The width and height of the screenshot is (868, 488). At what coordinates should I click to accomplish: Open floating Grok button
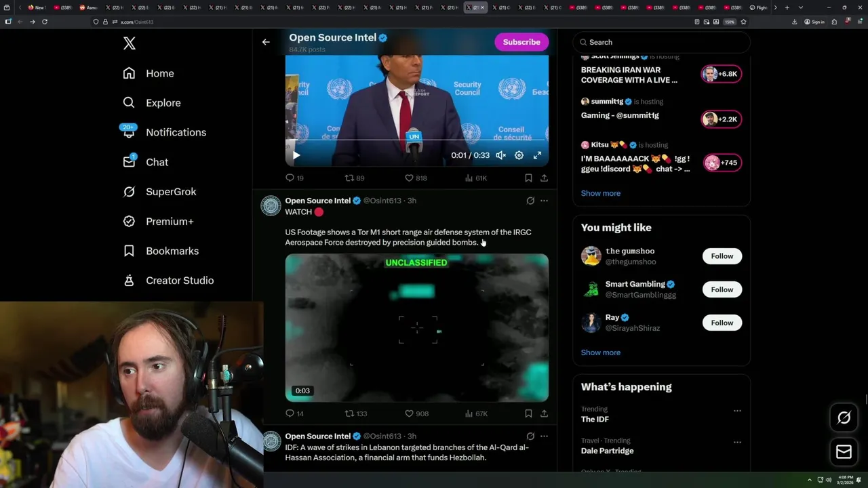[844, 418]
